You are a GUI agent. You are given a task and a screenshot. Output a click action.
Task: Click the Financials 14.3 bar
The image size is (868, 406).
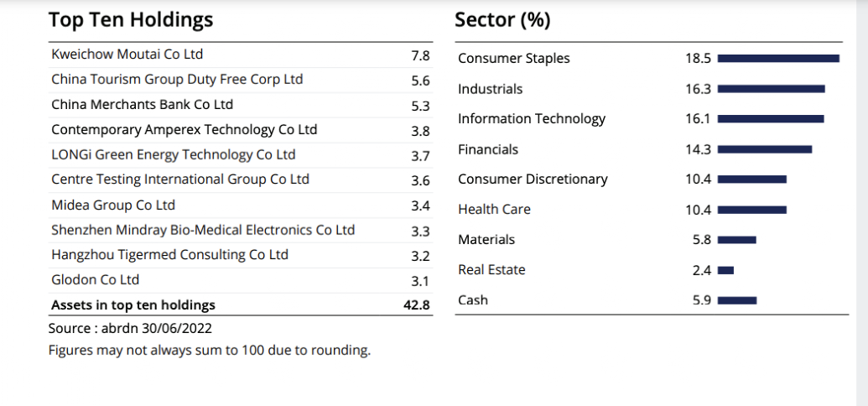(765, 149)
